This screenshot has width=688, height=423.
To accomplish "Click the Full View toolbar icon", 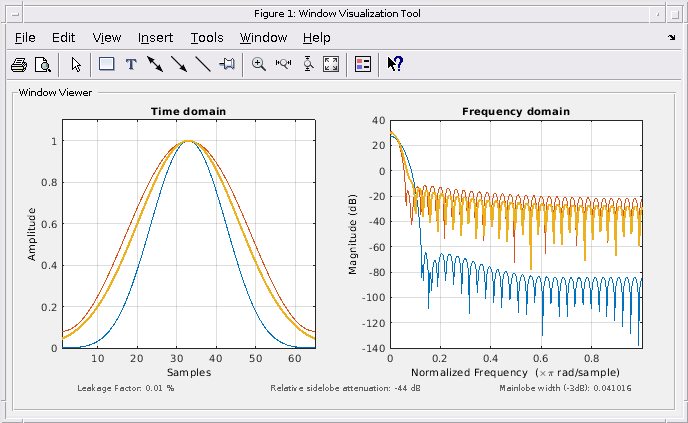I will (x=331, y=64).
